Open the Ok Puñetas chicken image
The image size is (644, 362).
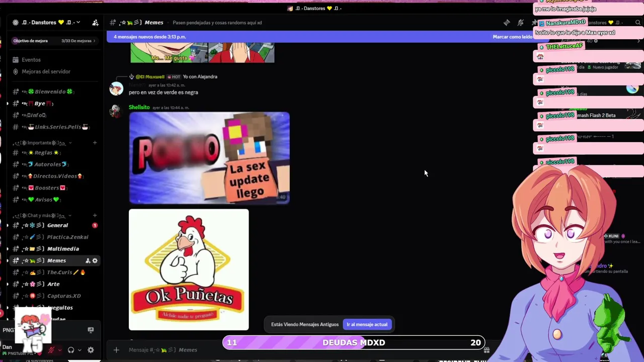189,270
